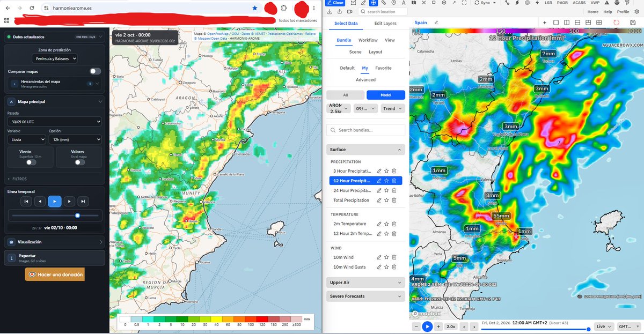
Task: Toggle the Viento Superficie 10 m switch
Action: (31, 162)
